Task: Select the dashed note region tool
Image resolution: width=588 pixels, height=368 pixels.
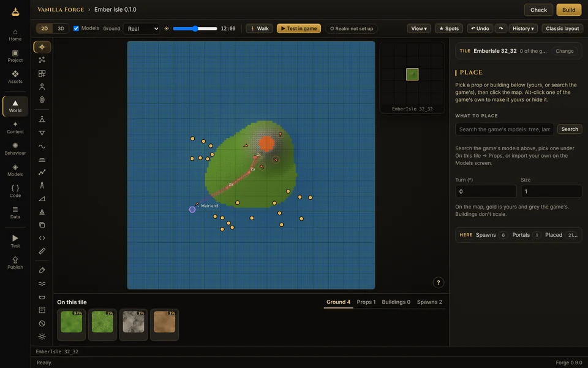Action: pos(42,310)
